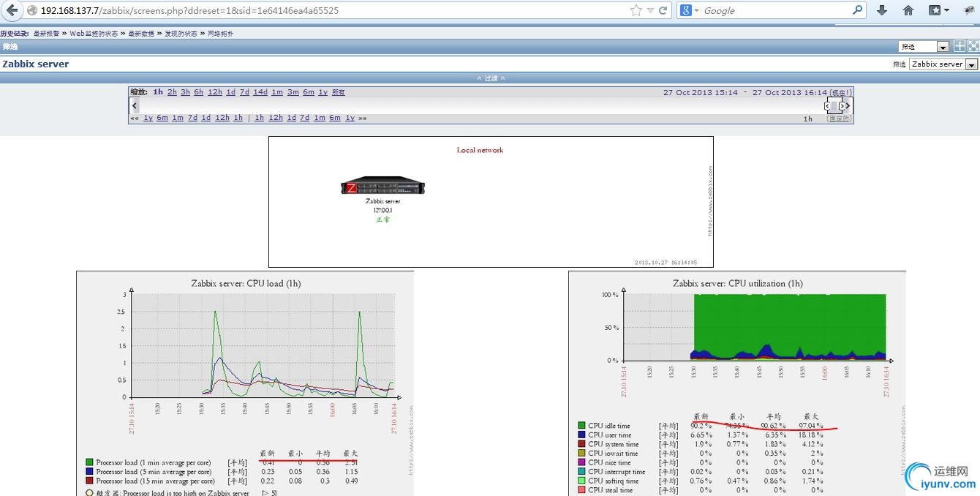Go back with the browser back arrow
This screenshot has width=980, height=496.
tap(11, 10)
